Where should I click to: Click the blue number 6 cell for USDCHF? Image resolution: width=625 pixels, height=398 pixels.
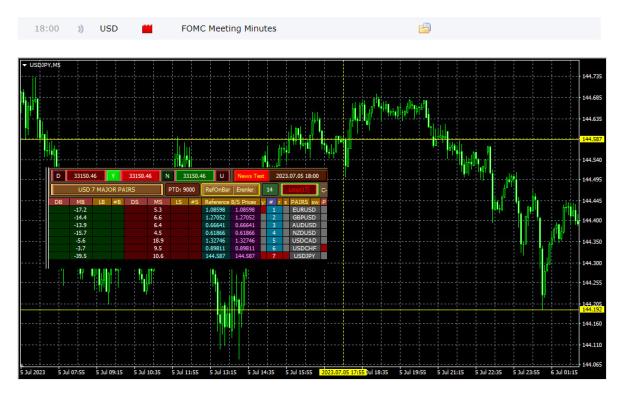[x=274, y=248]
